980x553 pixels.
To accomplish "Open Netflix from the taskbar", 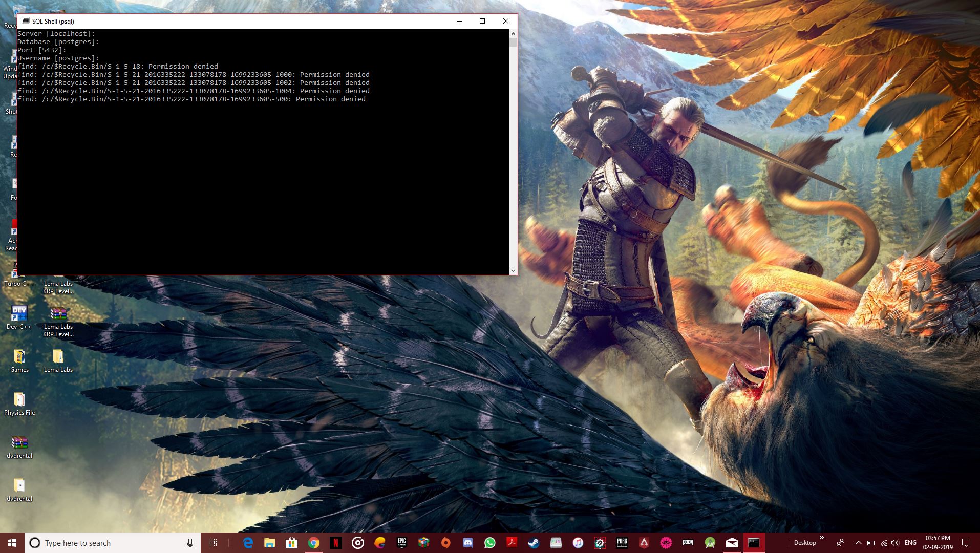I will (335, 543).
